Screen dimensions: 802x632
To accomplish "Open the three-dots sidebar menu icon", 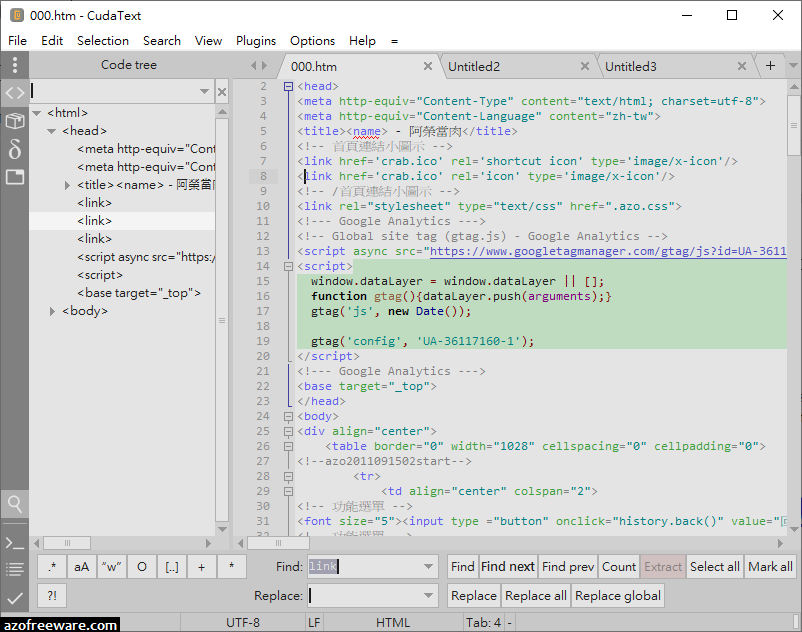I will (x=14, y=64).
